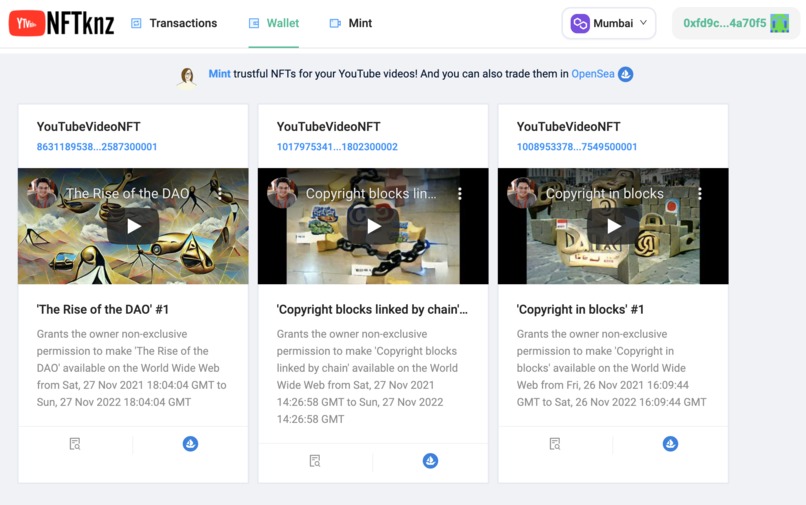
Task: Click heading ''Copyright blocks linked by chain'...'
Action: (x=372, y=310)
